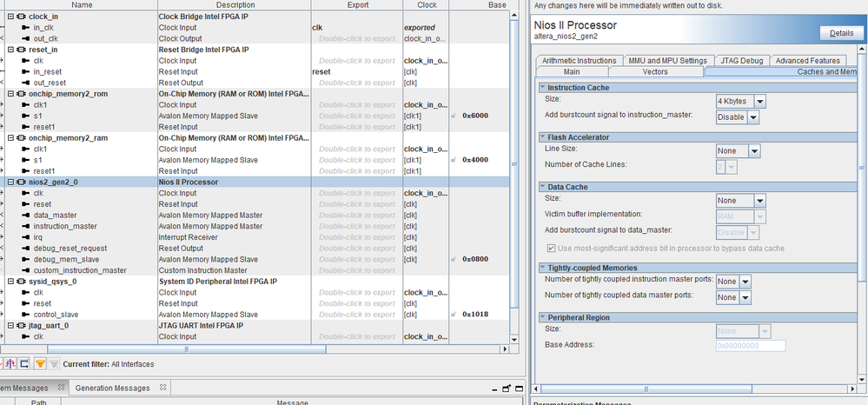Collapse the onchip_memory2_rom tree node
This screenshot has height=405, width=868.
coord(10,94)
